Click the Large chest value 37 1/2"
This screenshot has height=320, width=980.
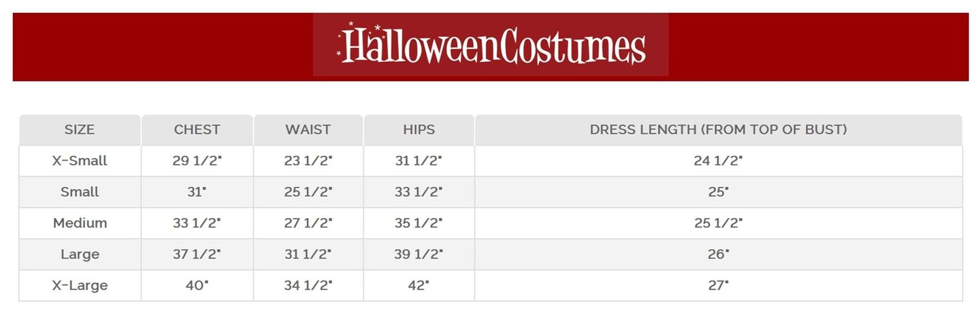click(x=197, y=255)
